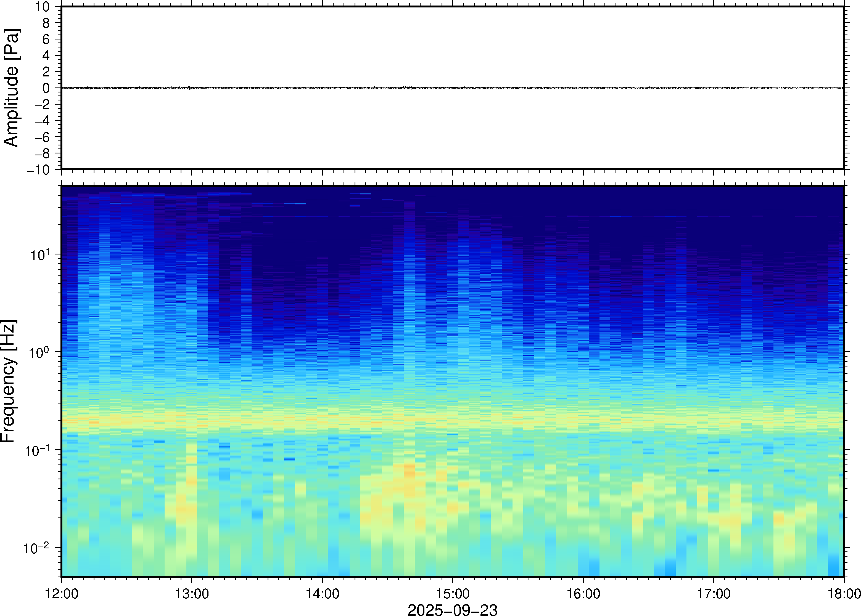Image resolution: width=861 pixels, height=616 pixels.
Task: Click the waveform trace near 13:00
Action: tap(189, 88)
